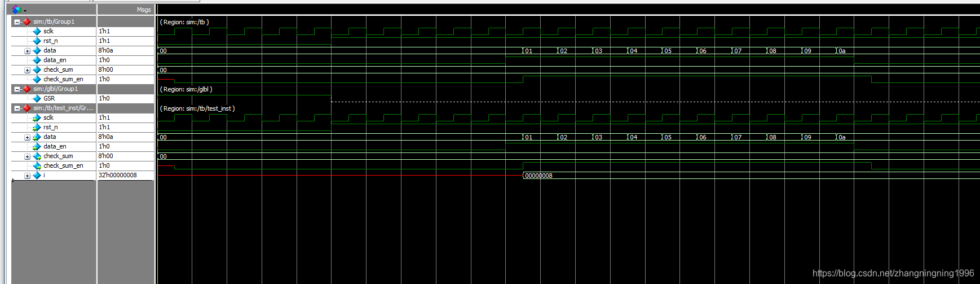The image size is (980, 284).
Task: Select the sim:/glbl/Group1 group name
Action: (55, 89)
